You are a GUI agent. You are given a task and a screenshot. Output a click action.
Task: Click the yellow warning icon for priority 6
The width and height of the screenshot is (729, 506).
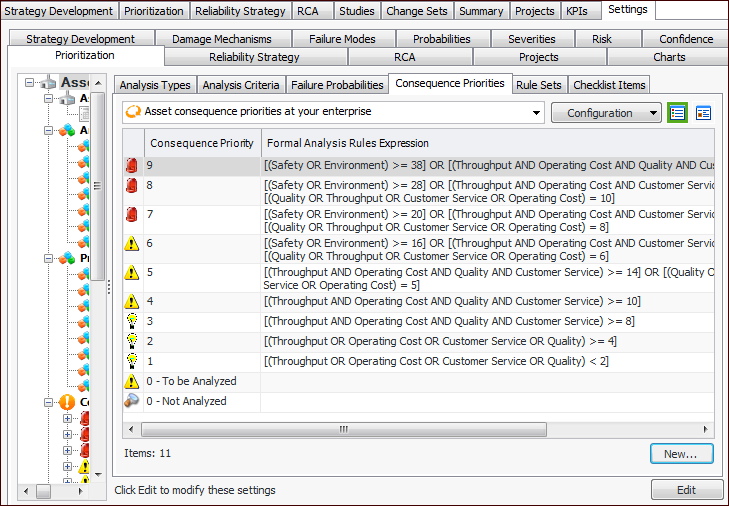coord(132,243)
